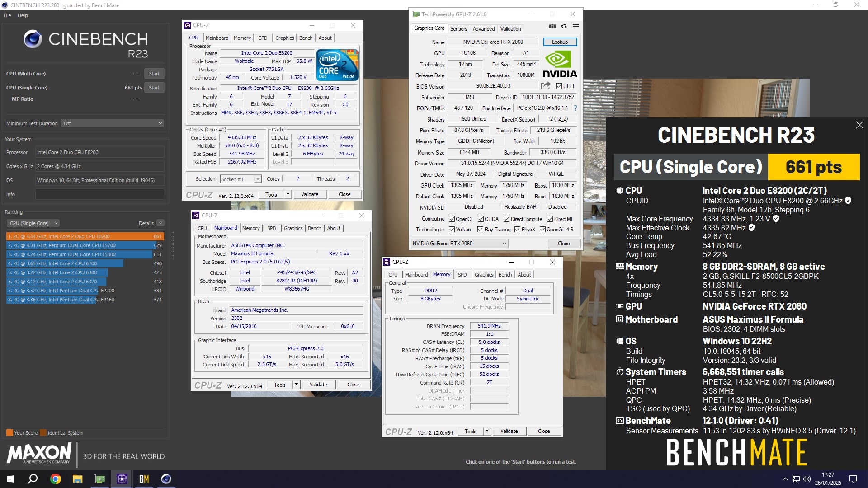Click the Close button in GPU-Z
The width and height of the screenshot is (868, 488).
[x=564, y=244]
